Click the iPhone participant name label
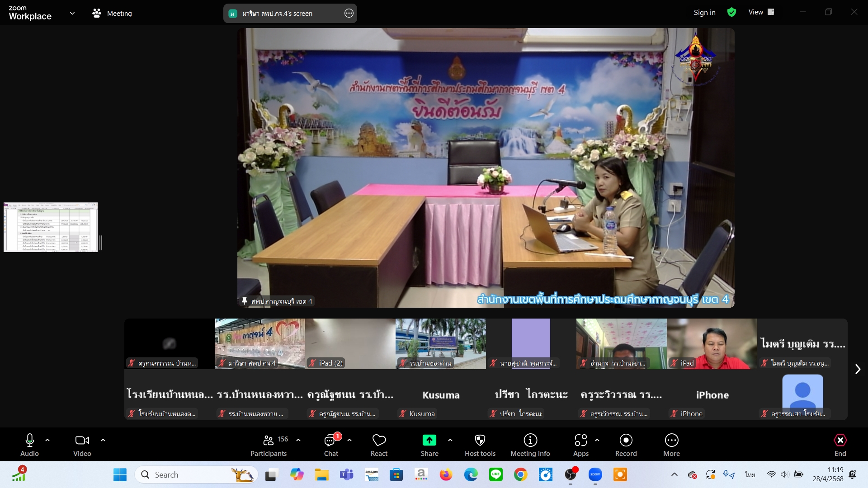 point(691,413)
